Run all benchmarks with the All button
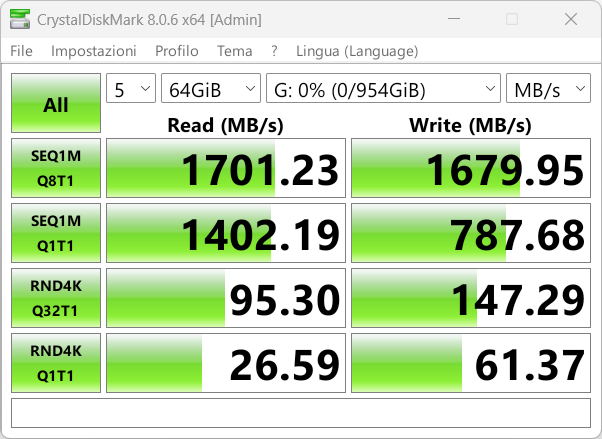 (x=56, y=103)
